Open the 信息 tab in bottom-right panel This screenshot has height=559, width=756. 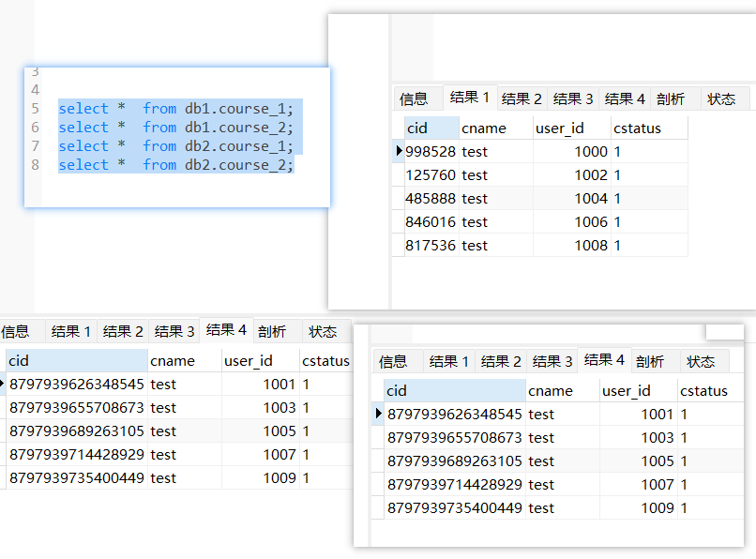(395, 360)
